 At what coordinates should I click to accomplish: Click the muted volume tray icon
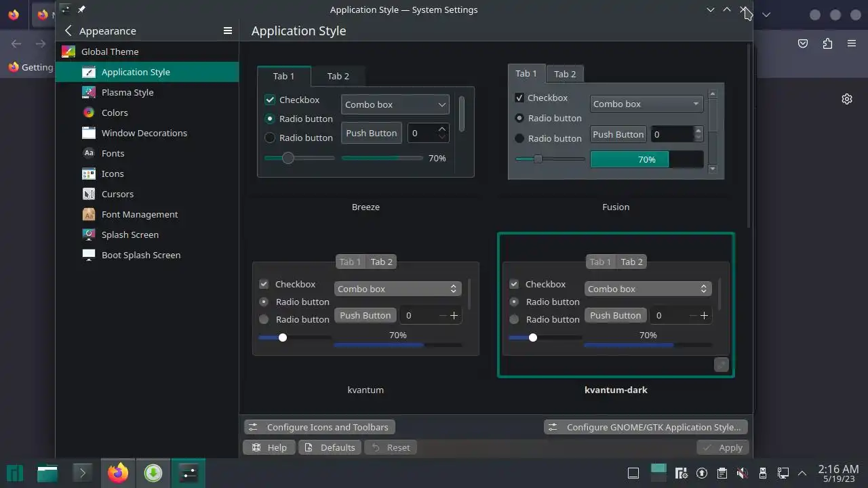click(x=742, y=473)
